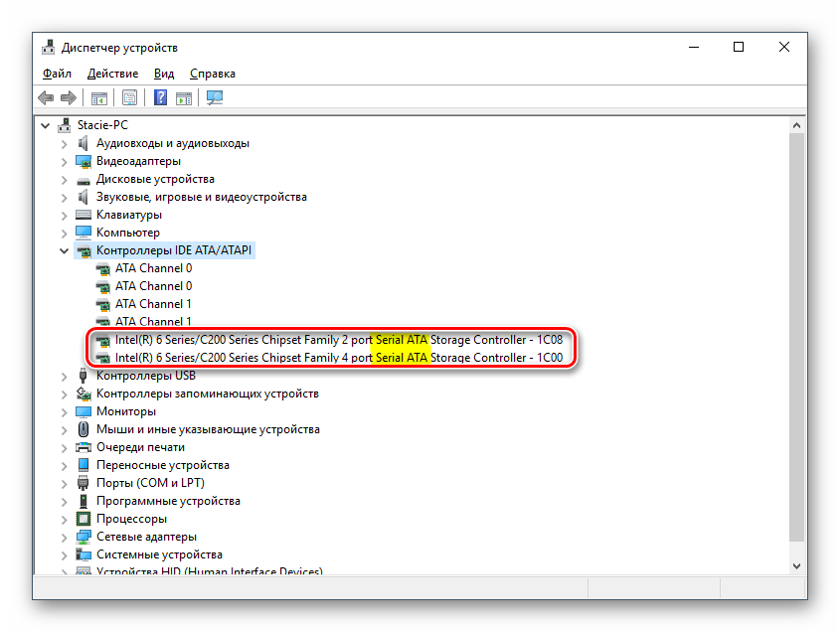Open the Справка menu
This screenshot has height=632, width=840.
pos(212,74)
